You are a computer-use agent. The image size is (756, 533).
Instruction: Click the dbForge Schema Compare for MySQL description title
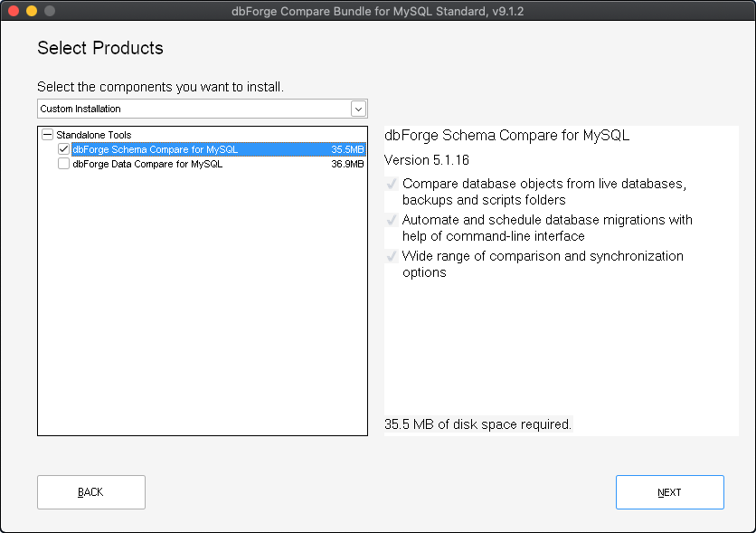506,136
